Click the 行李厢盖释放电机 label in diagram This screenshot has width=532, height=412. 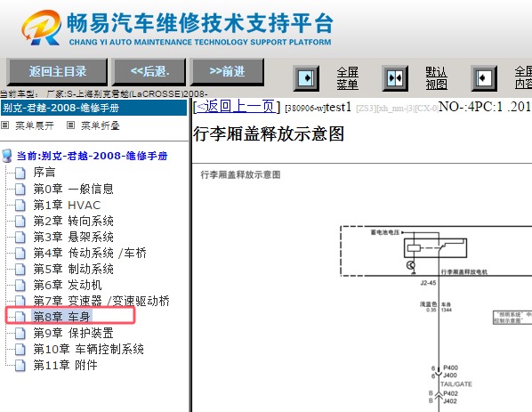463,271
